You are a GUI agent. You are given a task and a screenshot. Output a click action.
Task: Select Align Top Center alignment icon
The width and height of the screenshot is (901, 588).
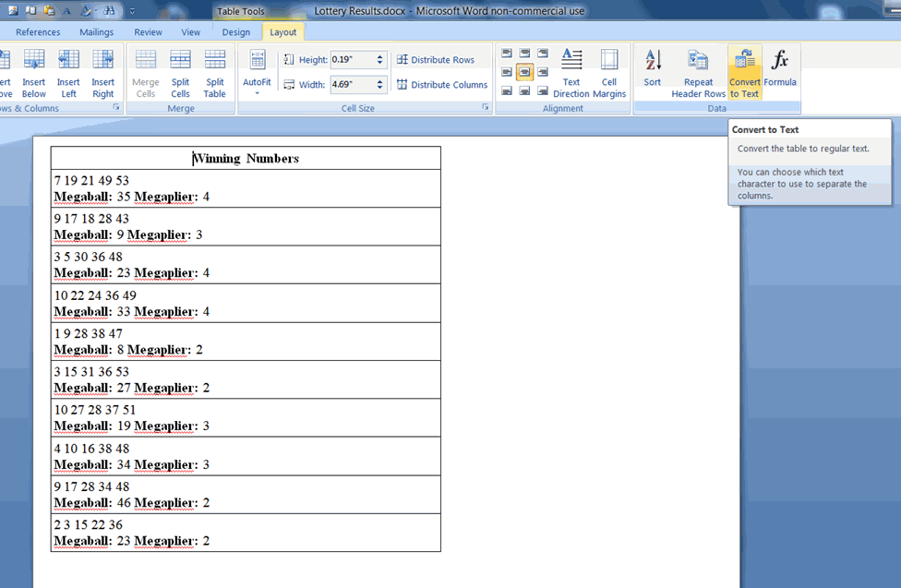coord(524,54)
